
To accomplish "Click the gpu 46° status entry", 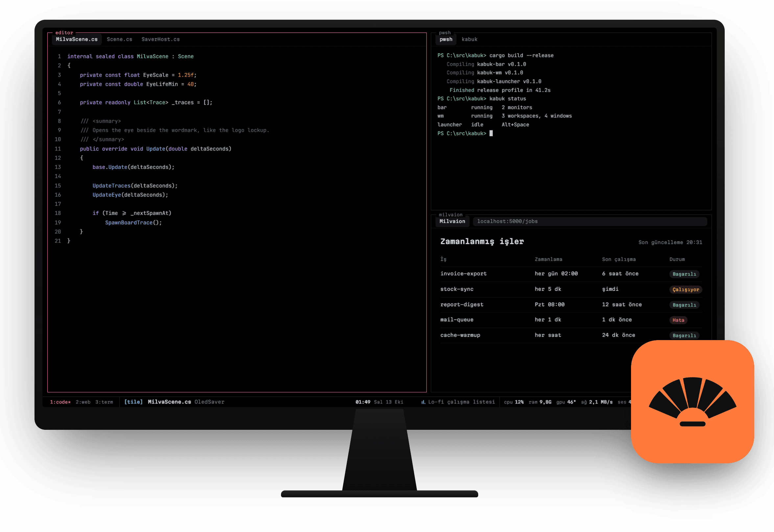I will tap(566, 402).
